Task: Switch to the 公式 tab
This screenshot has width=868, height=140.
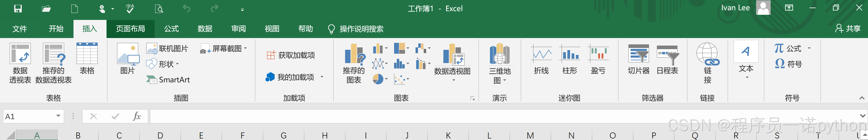Action: pyautogui.click(x=171, y=29)
